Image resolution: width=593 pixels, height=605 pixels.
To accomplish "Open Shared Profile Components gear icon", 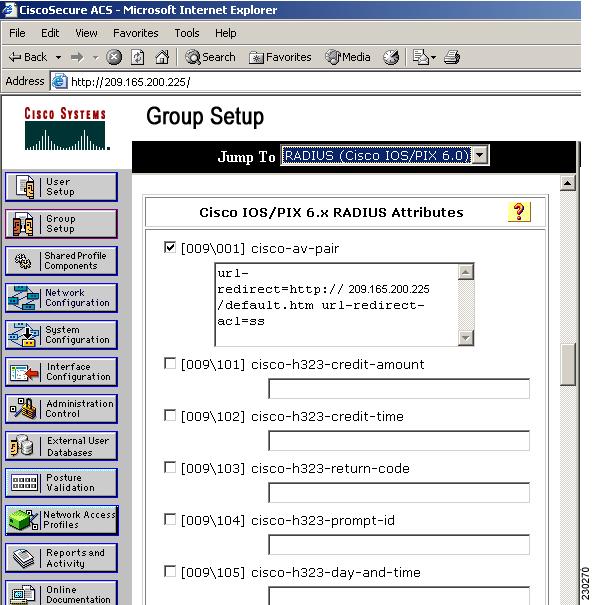I will click(23, 261).
